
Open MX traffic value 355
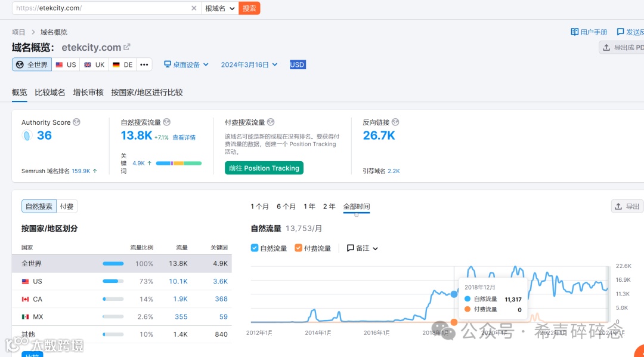click(181, 316)
